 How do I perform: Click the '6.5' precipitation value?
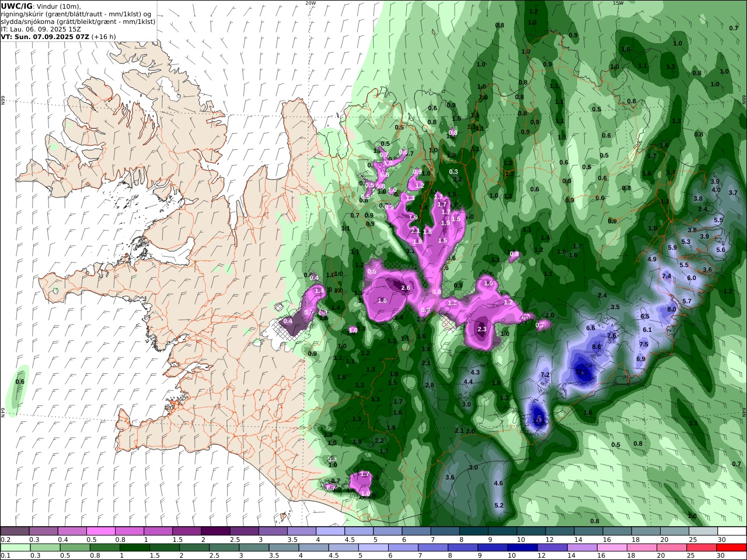(645, 316)
